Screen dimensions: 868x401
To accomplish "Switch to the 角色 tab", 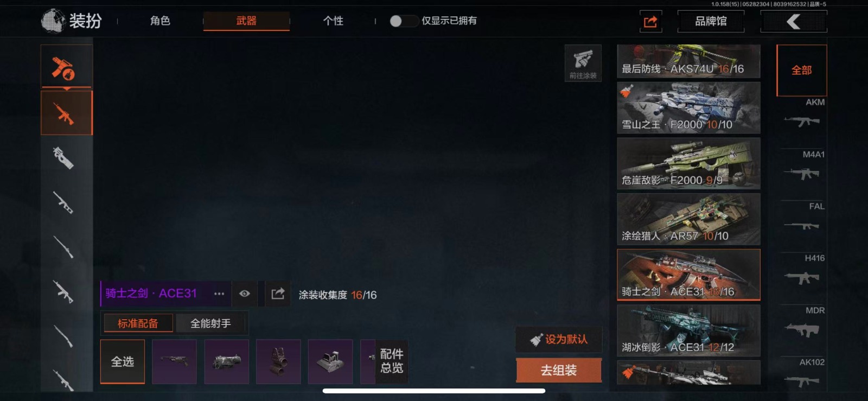I will 160,21.
